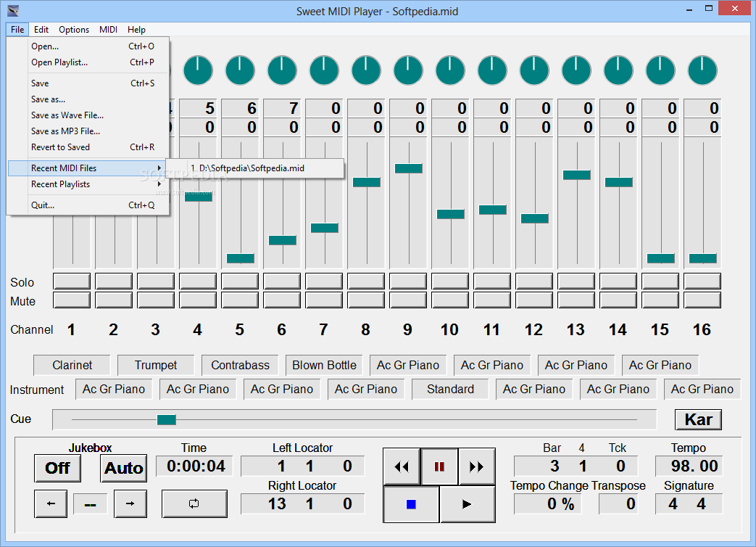This screenshot has height=547, width=756.
Task: Open the Contrabass instrument selector
Action: (240, 365)
